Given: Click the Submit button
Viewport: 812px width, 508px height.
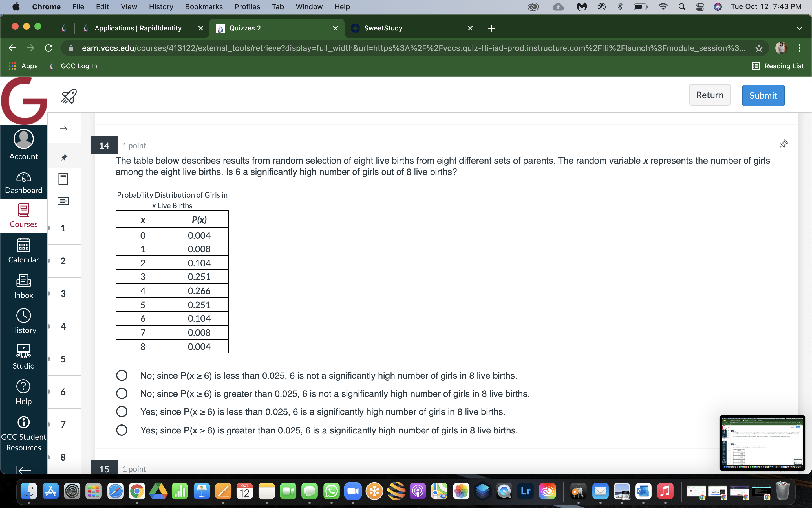Looking at the screenshot, I should pos(763,95).
